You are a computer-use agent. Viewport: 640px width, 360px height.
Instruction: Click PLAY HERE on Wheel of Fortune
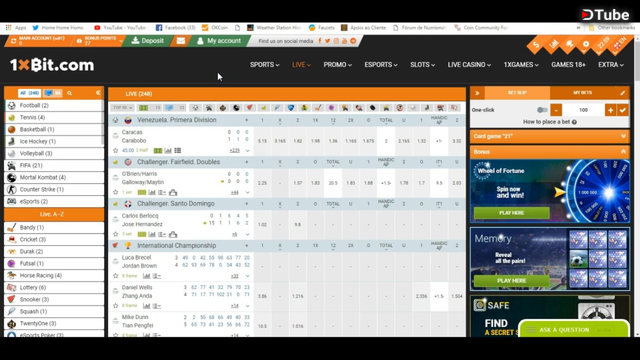511,213
